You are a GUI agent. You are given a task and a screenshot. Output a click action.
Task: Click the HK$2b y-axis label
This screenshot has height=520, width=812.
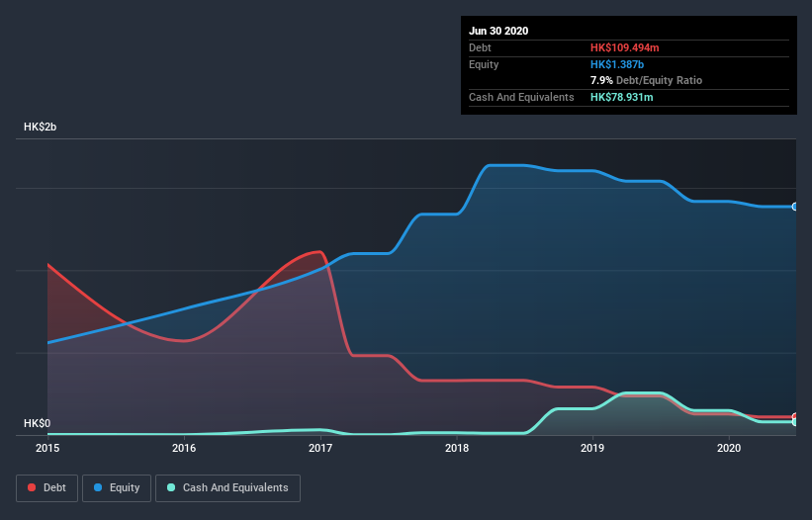pyautogui.click(x=40, y=128)
